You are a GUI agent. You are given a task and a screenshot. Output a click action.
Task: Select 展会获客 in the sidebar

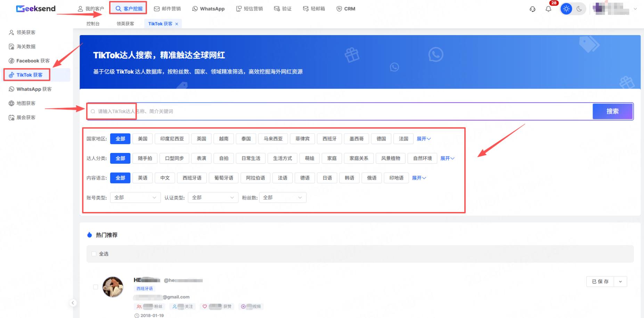22,117
